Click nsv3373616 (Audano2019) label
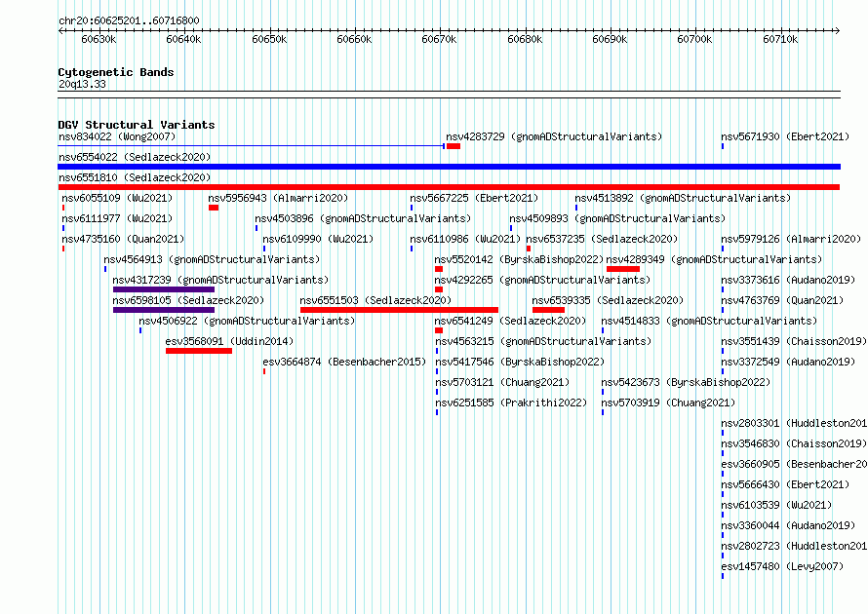The height and width of the screenshot is (614, 868). tap(788, 280)
